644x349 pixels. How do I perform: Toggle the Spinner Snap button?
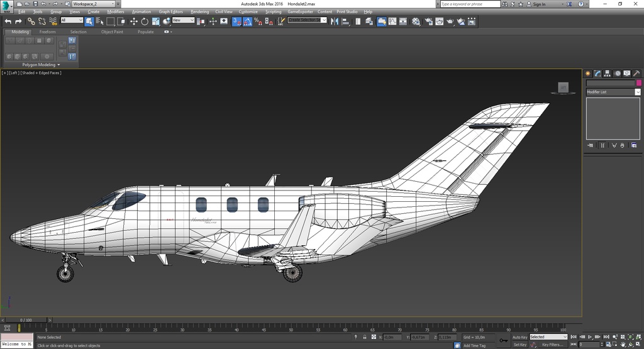[x=269, y=21]
